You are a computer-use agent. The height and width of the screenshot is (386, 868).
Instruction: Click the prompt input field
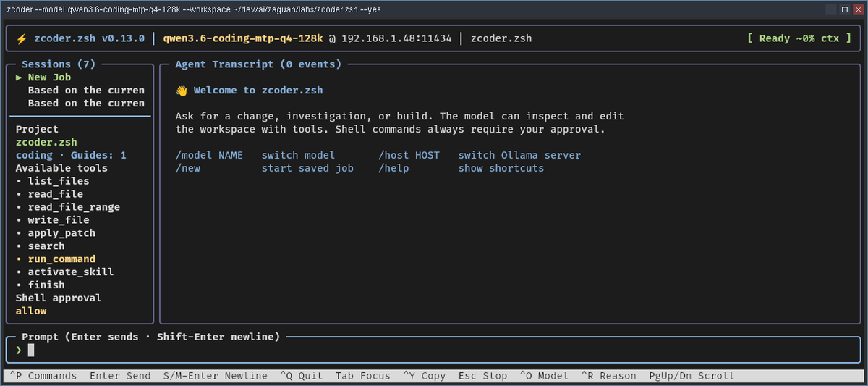(434, 351)
